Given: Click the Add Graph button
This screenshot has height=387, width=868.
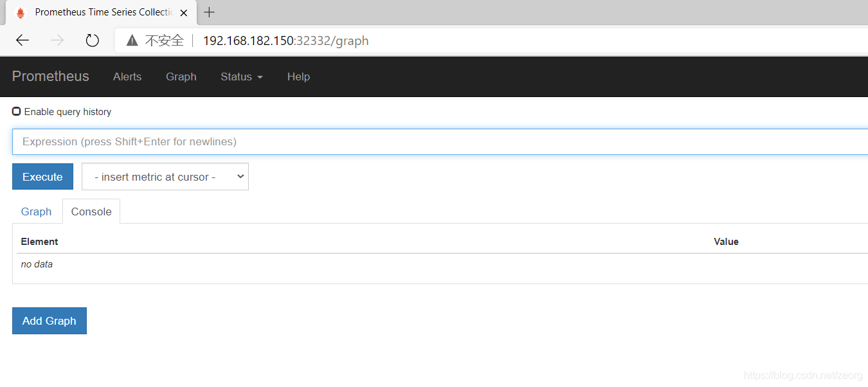Looking at the screenshot, I should point(50,321).
